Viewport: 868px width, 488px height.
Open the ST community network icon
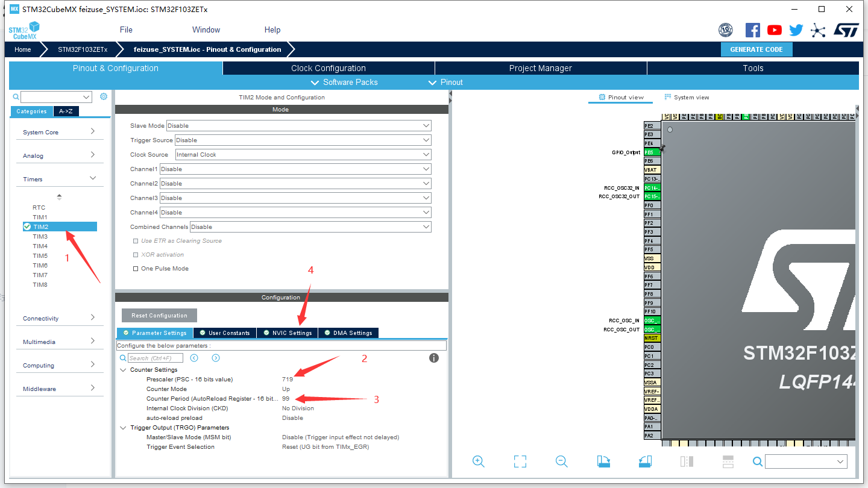[x=818, y=30]
